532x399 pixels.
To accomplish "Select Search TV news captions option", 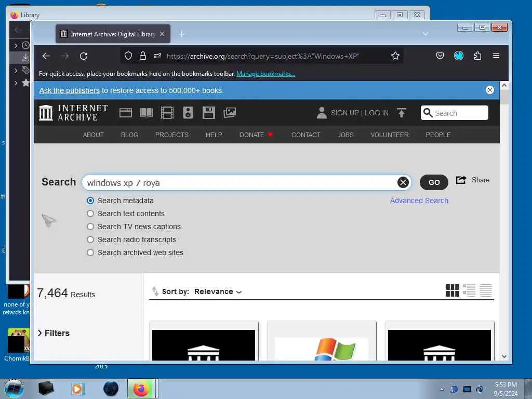I will click(90, 227).
